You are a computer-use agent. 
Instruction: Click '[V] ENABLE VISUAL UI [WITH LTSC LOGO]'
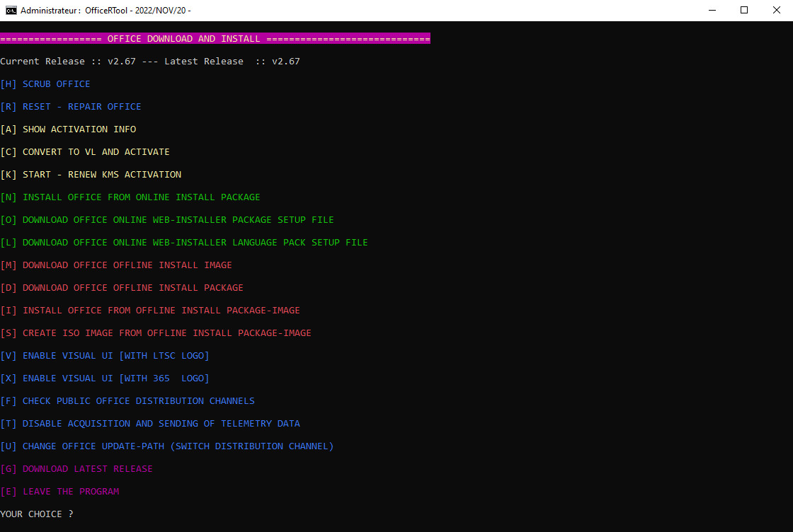(105, 356)
